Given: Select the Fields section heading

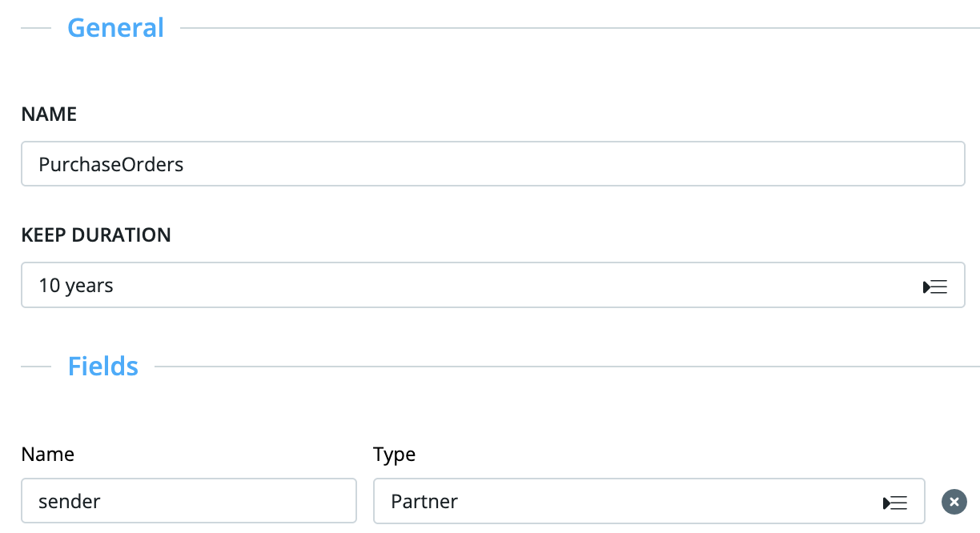Looking at the screenshot, I should (103, 367).
